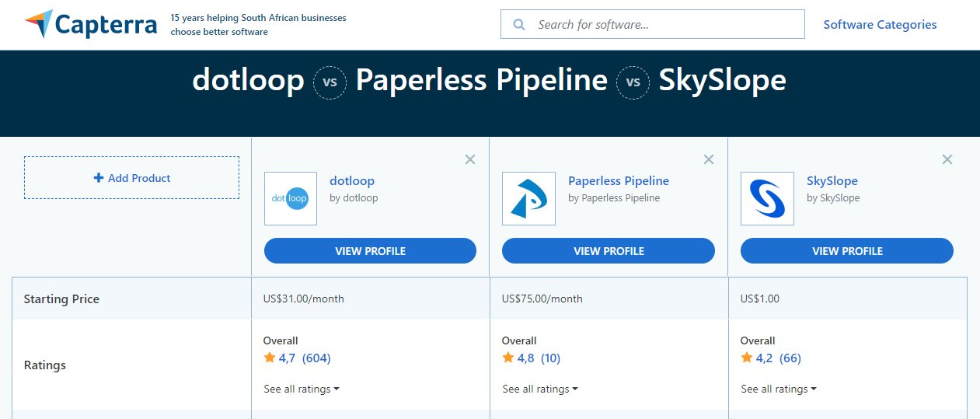Click in the Search for software field
The width and height of the screenshot is (980, 419).
(653, 24)
